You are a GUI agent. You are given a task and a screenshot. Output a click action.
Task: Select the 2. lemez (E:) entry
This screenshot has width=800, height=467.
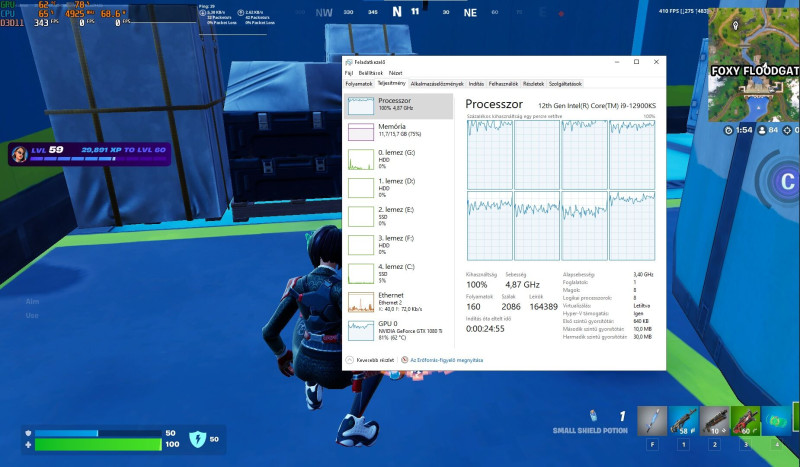click(x=398, y=216)
